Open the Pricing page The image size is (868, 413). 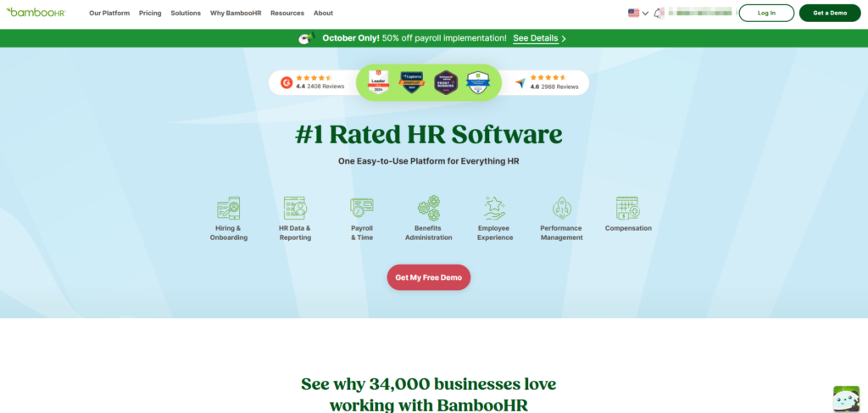click(150, 14)
